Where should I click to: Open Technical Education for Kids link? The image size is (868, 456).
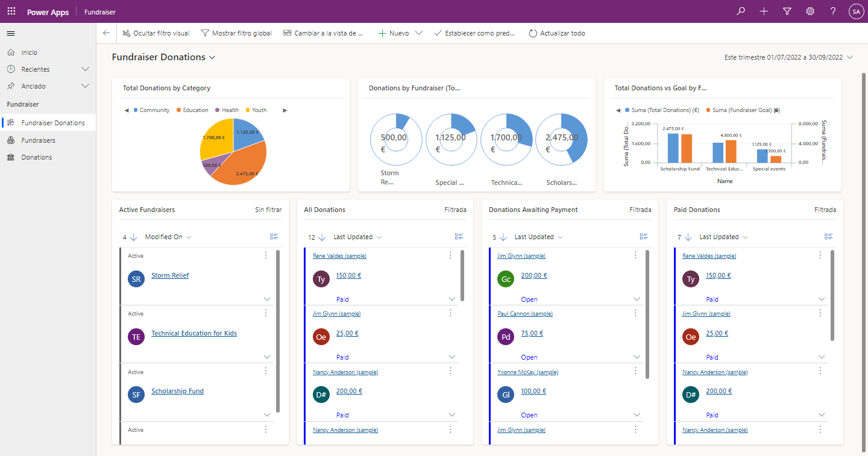194,333
